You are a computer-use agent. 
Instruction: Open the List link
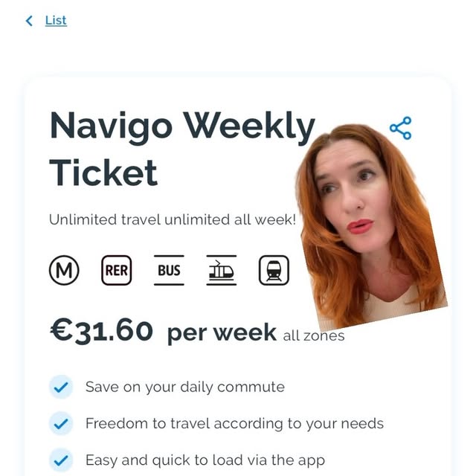click(56, 21)
